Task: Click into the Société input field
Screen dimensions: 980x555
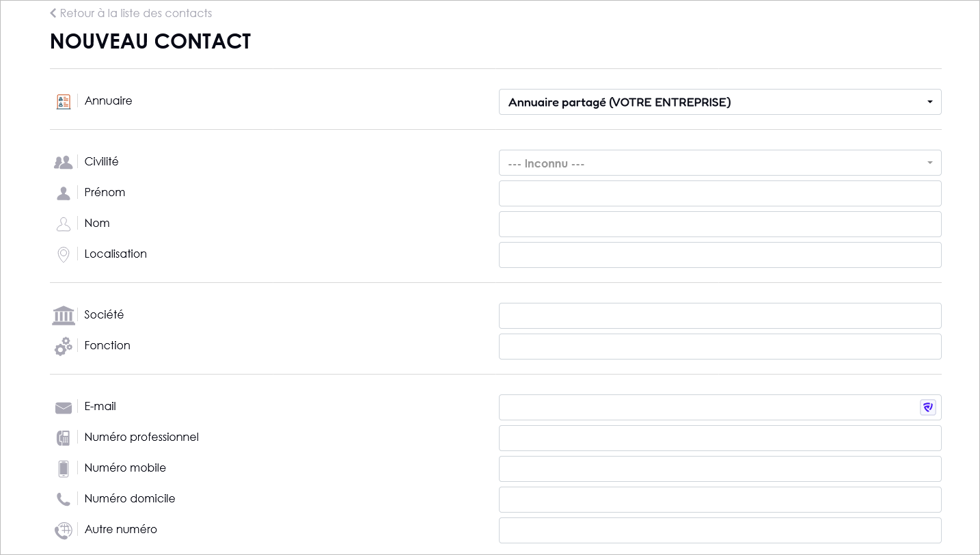Action: (x=720, y=316)
